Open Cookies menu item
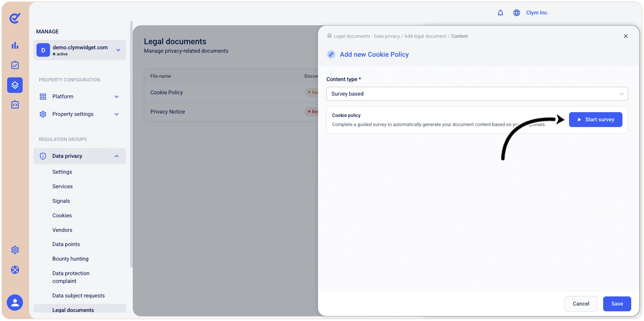 pyautogui.click(x=62, y=215)
